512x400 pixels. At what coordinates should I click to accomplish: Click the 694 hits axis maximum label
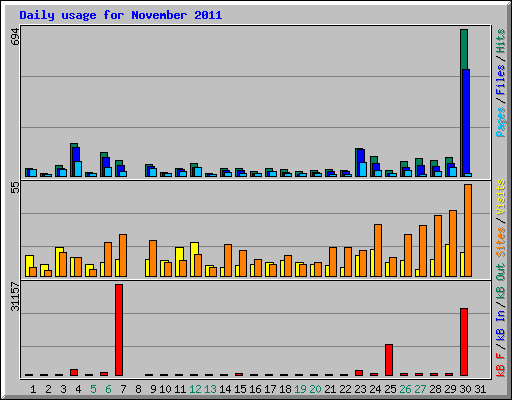tap(15, 37)
